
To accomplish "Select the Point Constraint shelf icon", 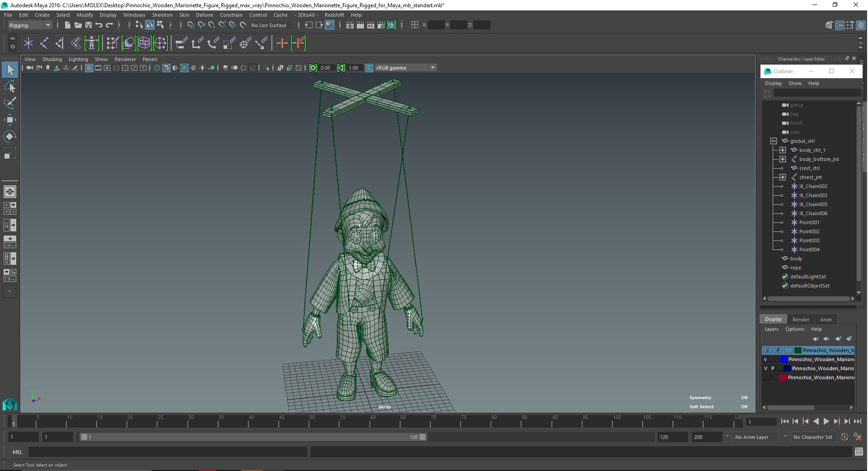I will [x=197, y=43].
